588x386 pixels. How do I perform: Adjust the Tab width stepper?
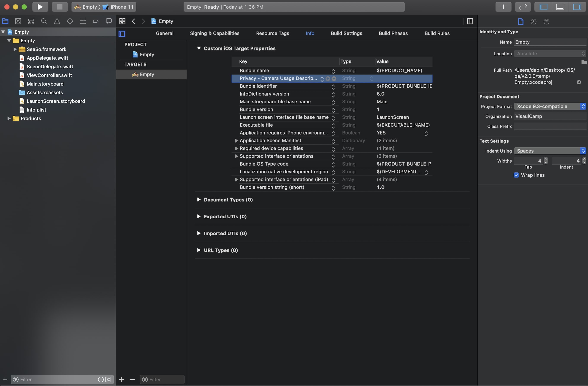(x=546, y=161)
